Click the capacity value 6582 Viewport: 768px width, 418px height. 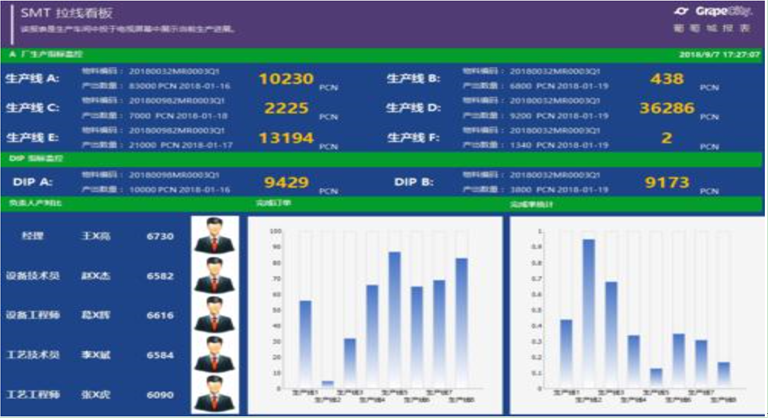(x=160, y=276)
